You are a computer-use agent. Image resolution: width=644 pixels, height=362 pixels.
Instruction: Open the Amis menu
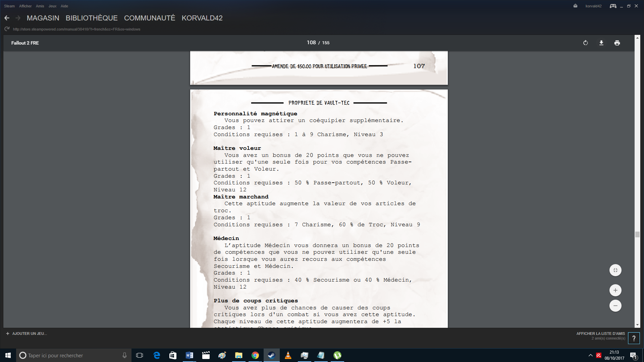40,6
